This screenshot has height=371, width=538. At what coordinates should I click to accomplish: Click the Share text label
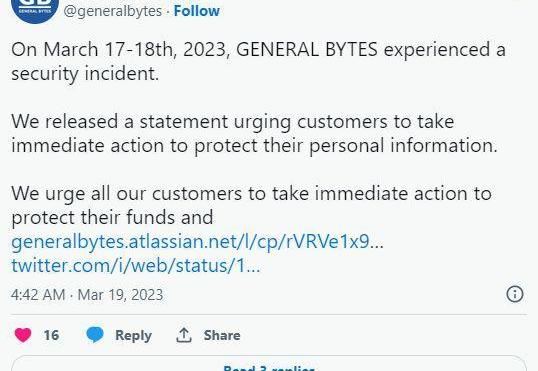(222, 335)
